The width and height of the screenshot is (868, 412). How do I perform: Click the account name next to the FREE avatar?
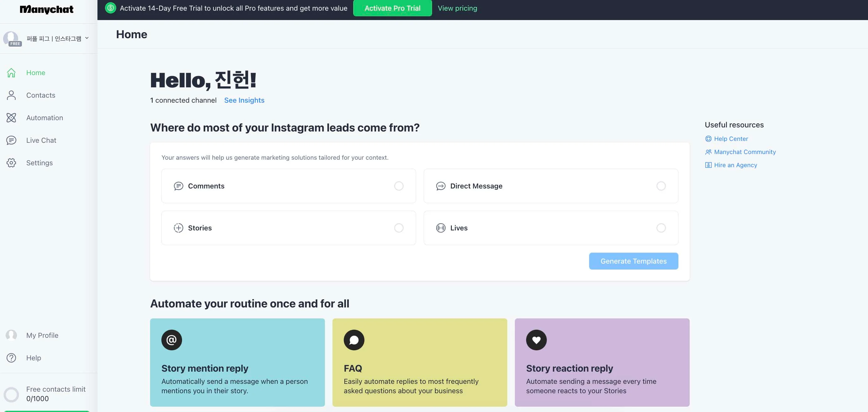click(x=54, y=39)
